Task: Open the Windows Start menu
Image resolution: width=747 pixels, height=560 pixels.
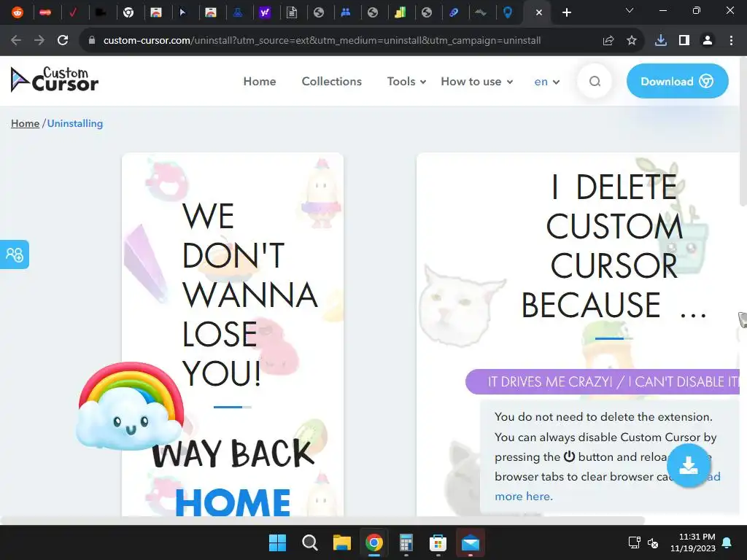Action: pos(277,542)
